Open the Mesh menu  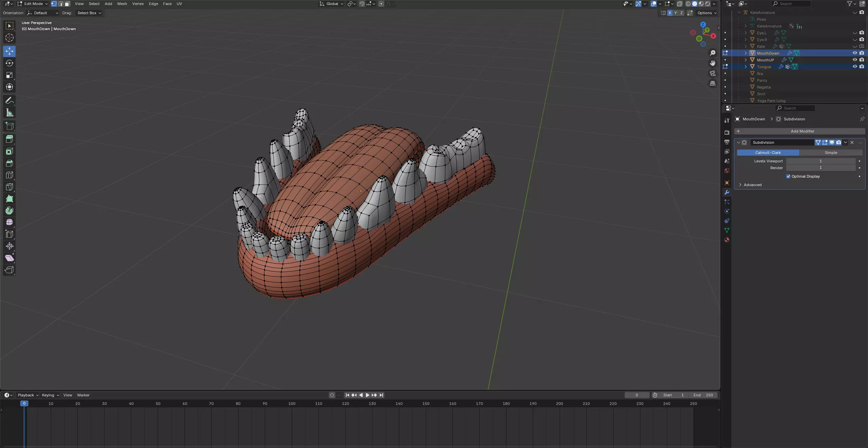point(122,4)
